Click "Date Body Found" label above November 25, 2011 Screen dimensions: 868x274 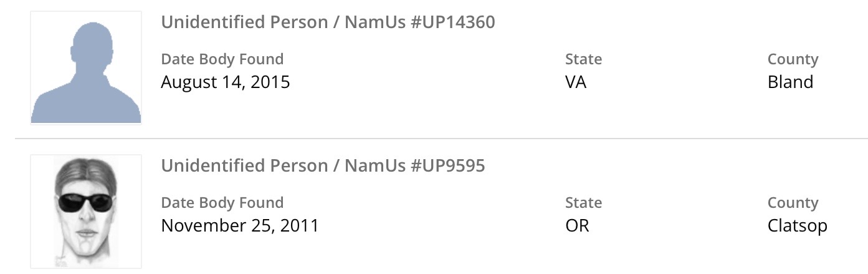(222, 203)
